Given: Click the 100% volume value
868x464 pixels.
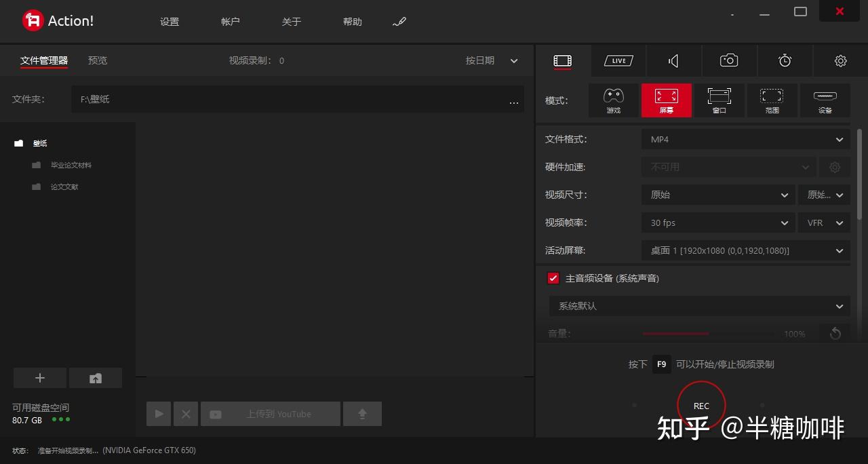Looking at the screenshot, I should (795, 334).
